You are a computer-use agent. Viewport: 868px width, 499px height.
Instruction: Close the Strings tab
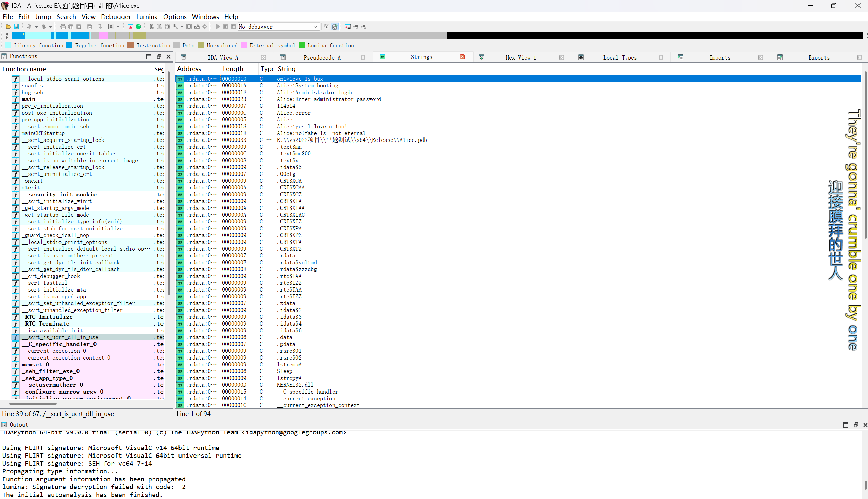point(462,57)
